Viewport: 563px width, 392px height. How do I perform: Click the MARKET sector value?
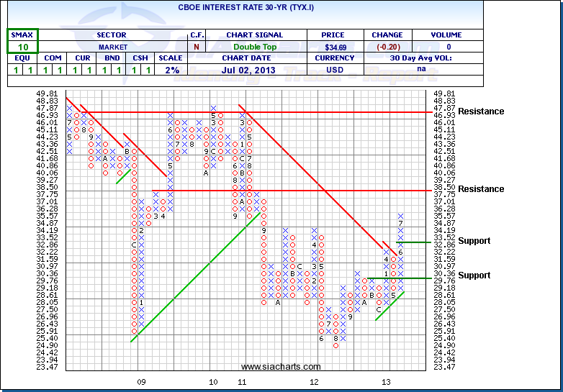click(x=111, y=47)
